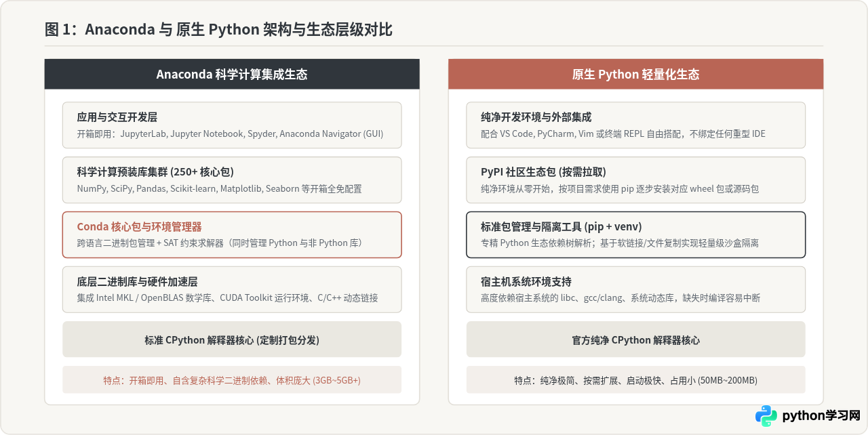
Task: Click the '纯净开发环境与外部集成' title
Action: 536,117
